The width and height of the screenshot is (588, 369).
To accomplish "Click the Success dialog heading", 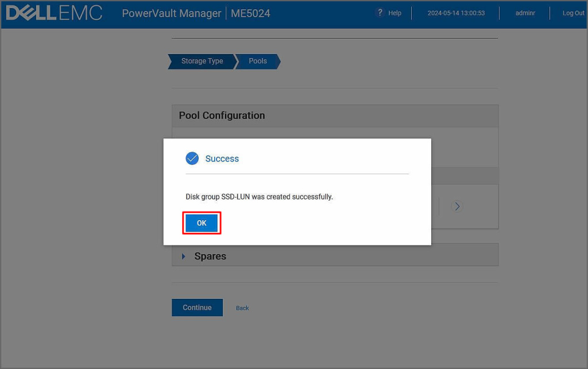I will [222, 159].
